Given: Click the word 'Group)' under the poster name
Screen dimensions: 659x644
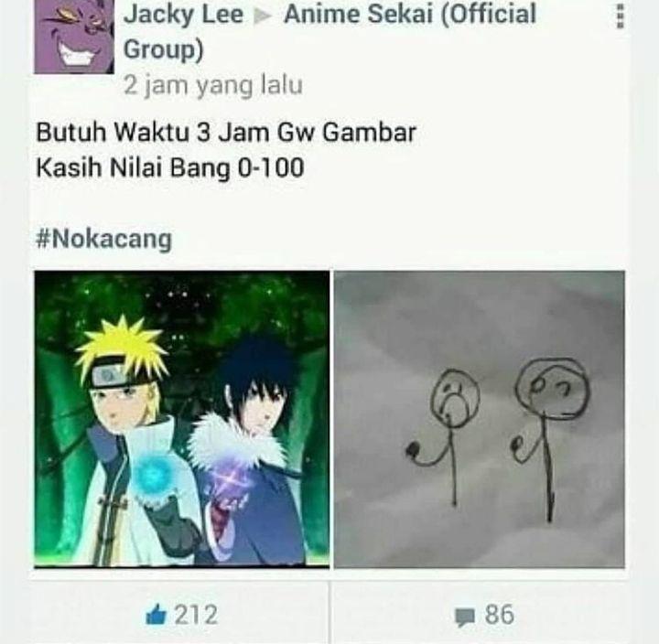Looking at the screenshot, I should click(164, 49).
